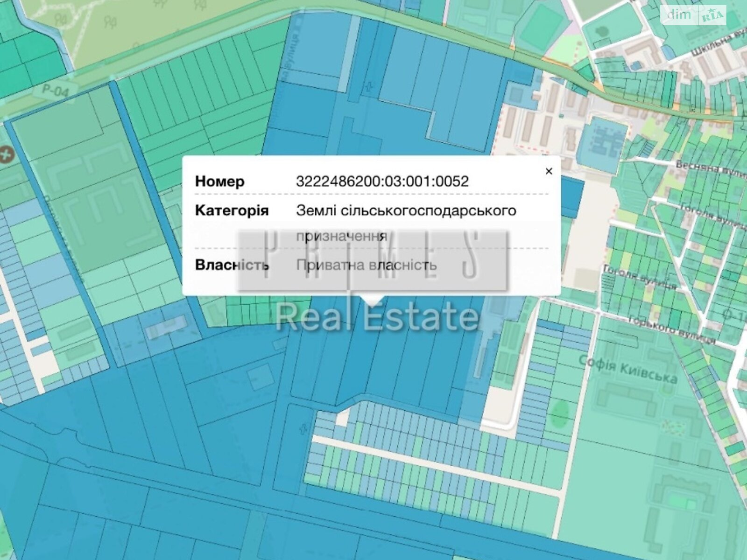Select cadastral number 3222486200:03:001:0052 text

pyautogui.click(x=382, y=181)
